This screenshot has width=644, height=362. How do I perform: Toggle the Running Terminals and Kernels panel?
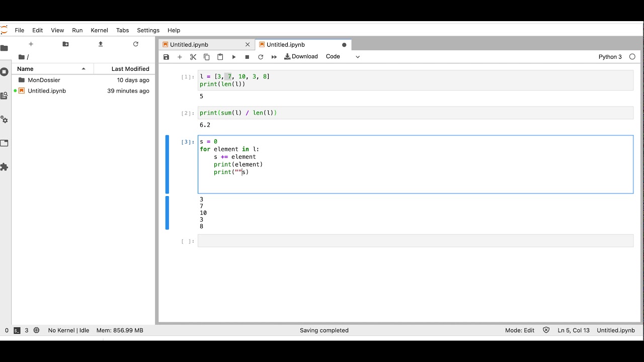click(x=5, y=71)
